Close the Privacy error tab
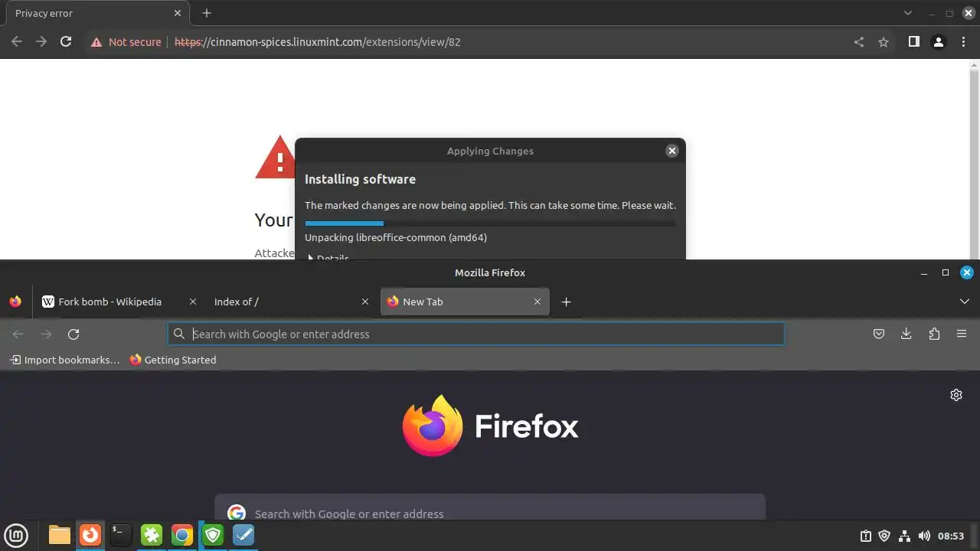Image resolution: width=980 pixels, height=551 pixels. 178,13
